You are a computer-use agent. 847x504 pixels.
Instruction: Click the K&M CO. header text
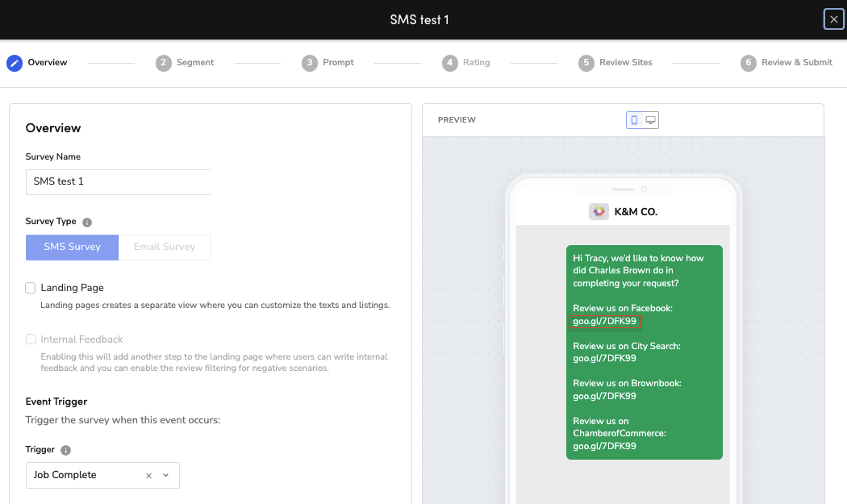tap(636, 212)
